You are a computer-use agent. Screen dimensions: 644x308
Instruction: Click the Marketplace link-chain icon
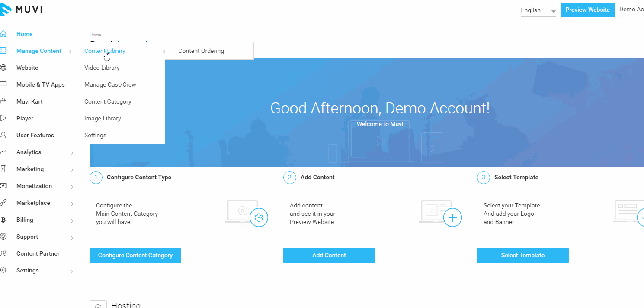[3, 203]
